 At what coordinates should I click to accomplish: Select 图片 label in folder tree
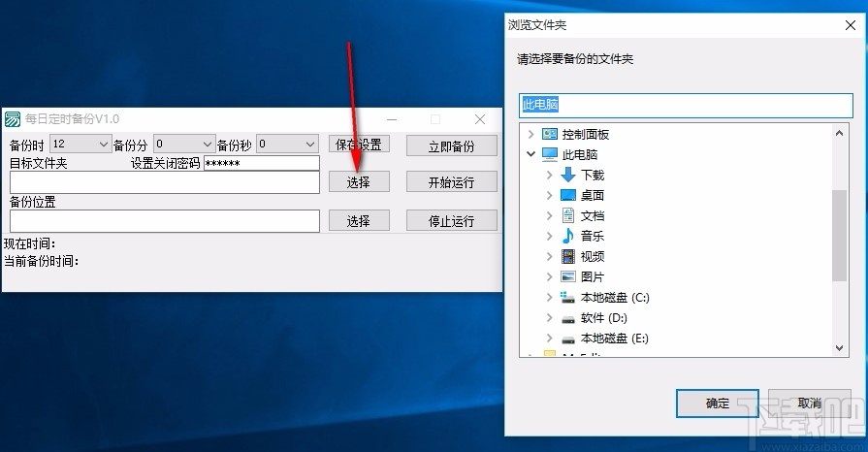(x=593, y=276)
